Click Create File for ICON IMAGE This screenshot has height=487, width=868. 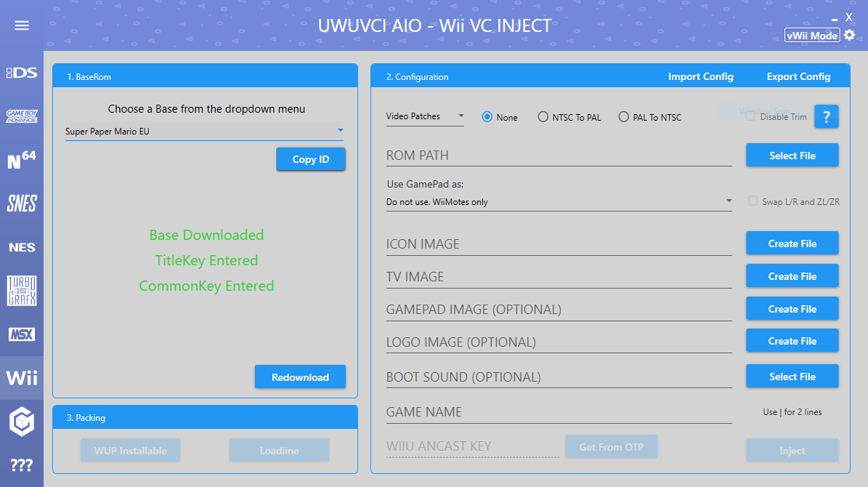tap(792, 243)
